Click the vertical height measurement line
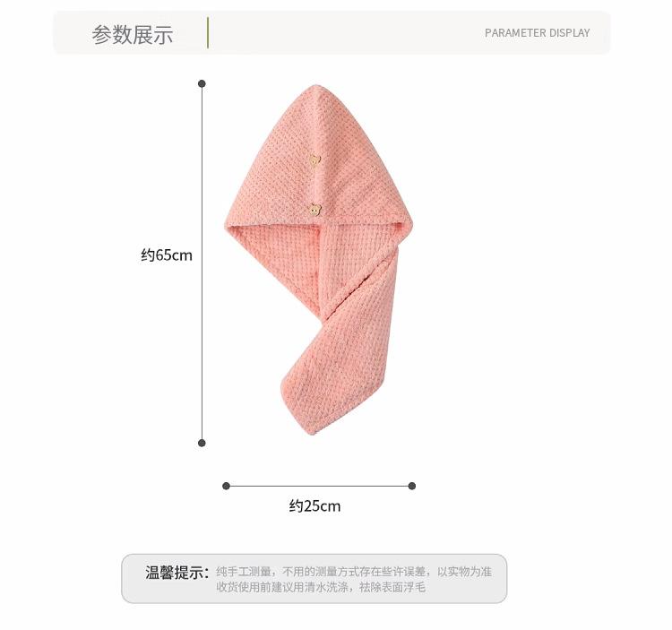Image resolution: width=672 pixels, height=630 pixels. coord(202,263)
